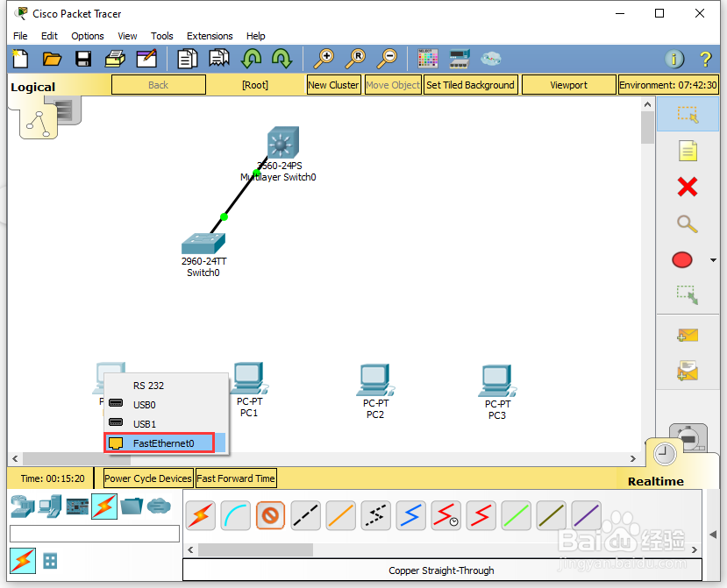The image size is (727, 588).
Task: Click Set Tiled Background button
Action: pos(470,85)
